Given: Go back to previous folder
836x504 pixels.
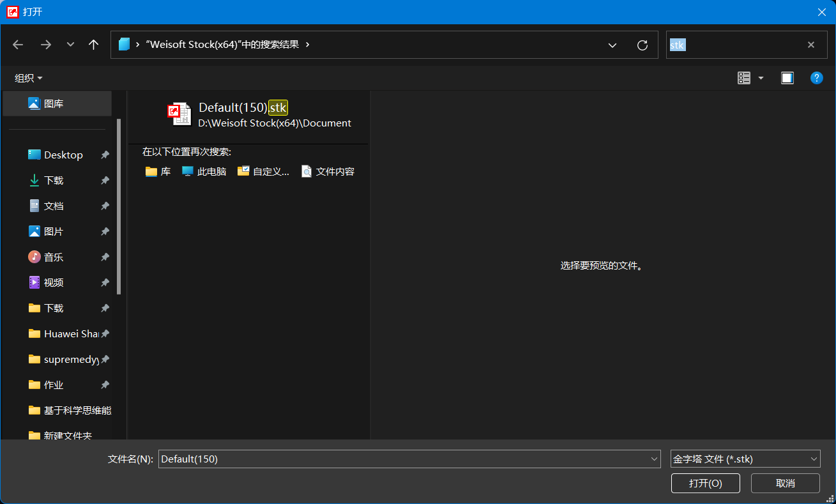Looking at the screenshot, I should (18, 45).
